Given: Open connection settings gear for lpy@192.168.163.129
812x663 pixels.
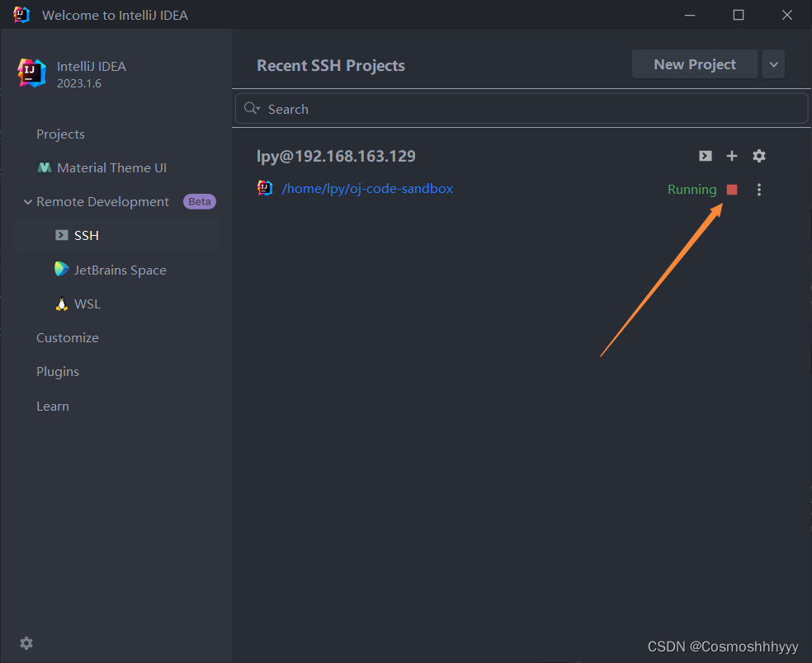Looking at the screenshot, I should pos(759,156).
